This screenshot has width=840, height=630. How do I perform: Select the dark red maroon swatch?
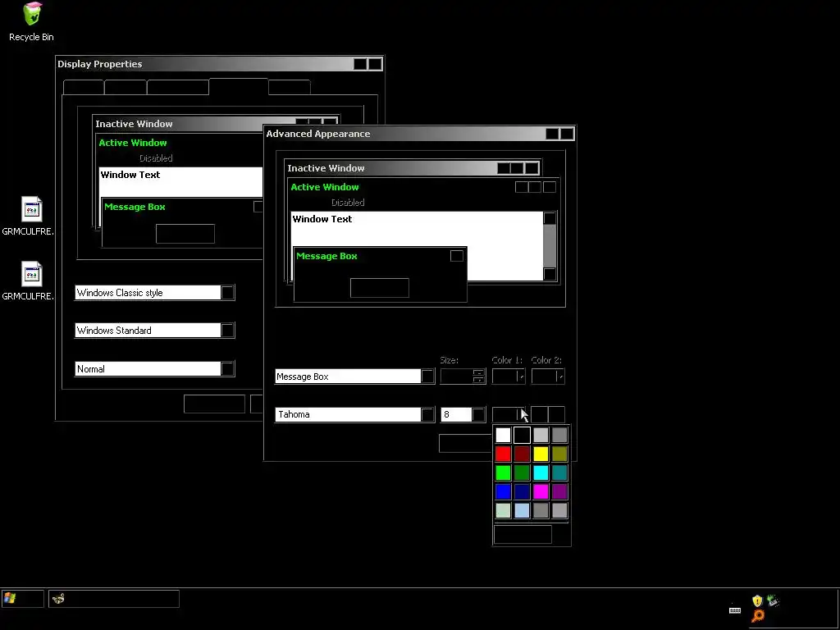tap(522, 454)
